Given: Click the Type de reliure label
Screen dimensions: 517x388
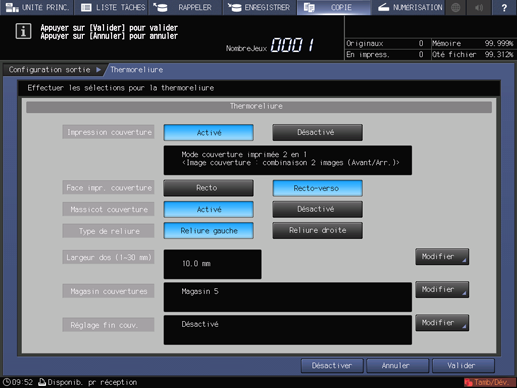Looking at the screenshot, I should (x=108, y=231).
